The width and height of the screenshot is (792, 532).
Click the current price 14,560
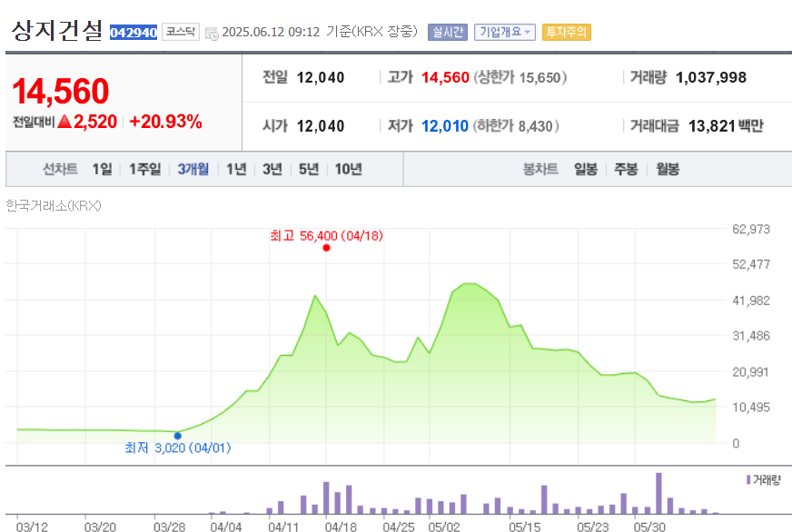click(60, 92)
